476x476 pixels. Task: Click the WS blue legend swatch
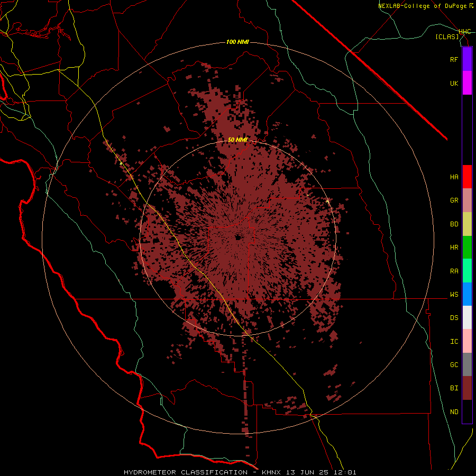[x=467, y=294]
